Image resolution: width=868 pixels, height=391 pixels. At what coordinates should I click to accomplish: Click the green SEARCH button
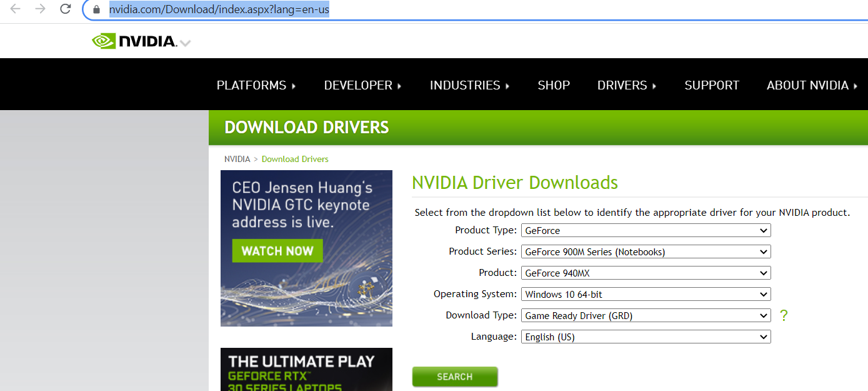click(455, 377)
